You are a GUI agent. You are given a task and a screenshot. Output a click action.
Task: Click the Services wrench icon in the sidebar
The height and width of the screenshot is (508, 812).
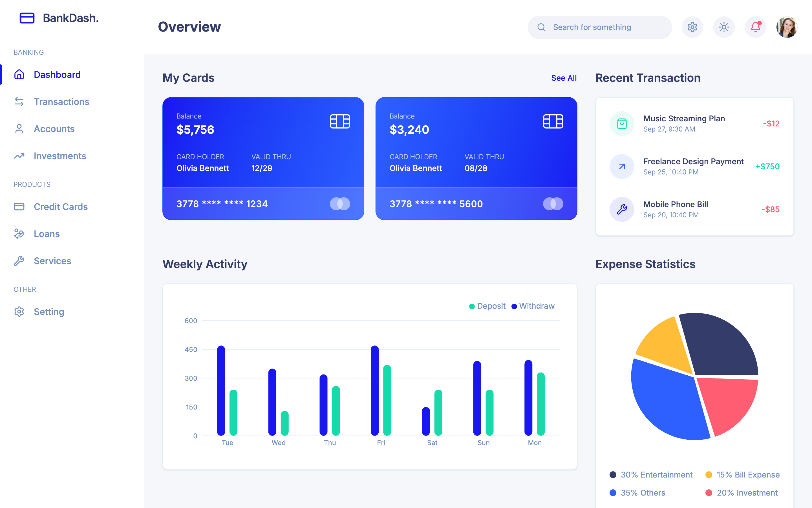point(19,261)
